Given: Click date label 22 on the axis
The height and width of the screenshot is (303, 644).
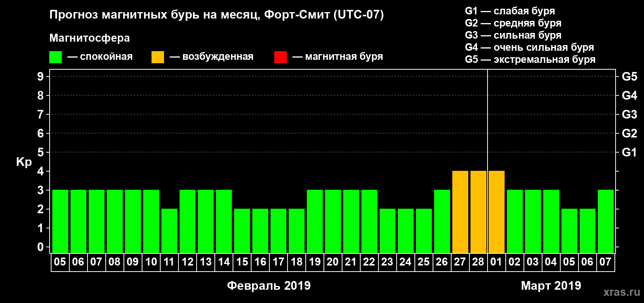Looking at the screenshot, I should (x=369, y=262).
